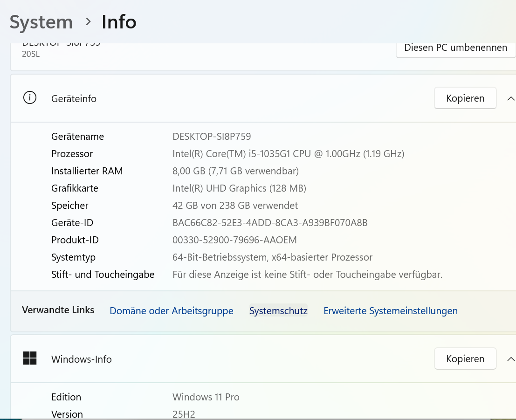Go back to System in breadcrumb
The image size is (516, 420).
41,22
